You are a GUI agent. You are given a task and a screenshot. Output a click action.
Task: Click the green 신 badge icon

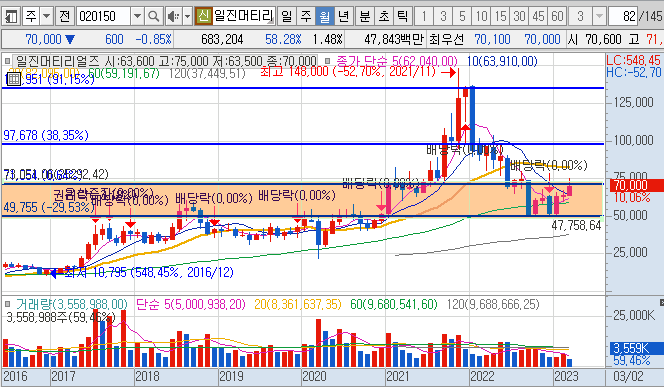pyautogui.click(x=203, y=17)
